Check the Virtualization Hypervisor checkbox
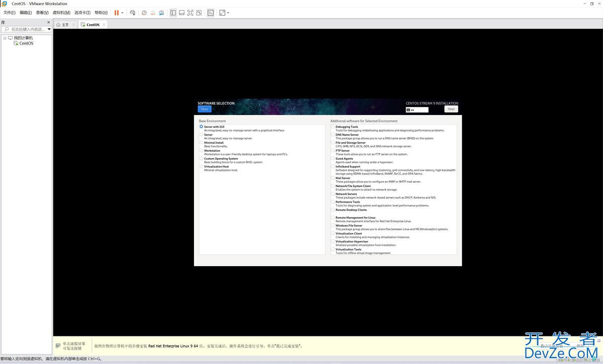This screenshot has height=364, width=603. [333, 241]
